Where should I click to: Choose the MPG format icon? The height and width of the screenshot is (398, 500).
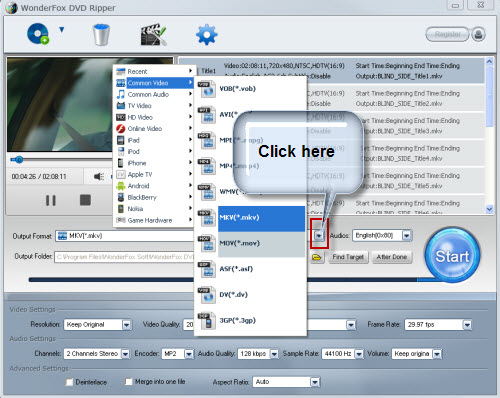pyautogui.click(x=207, y=140)
